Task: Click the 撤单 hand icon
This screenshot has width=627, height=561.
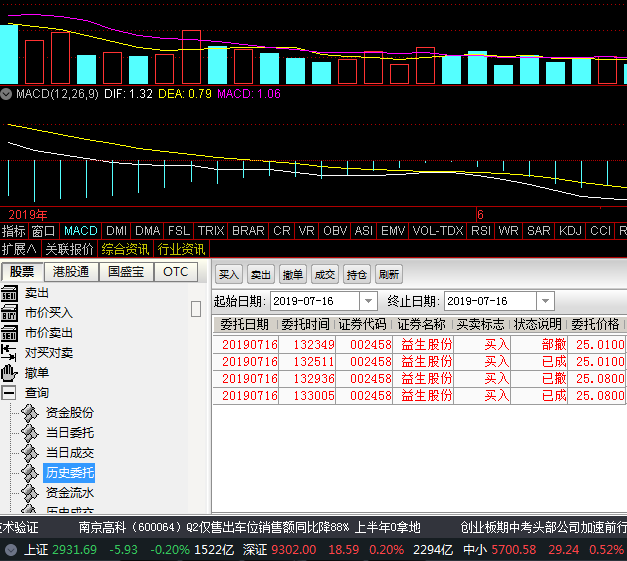Action: (9, 373)
